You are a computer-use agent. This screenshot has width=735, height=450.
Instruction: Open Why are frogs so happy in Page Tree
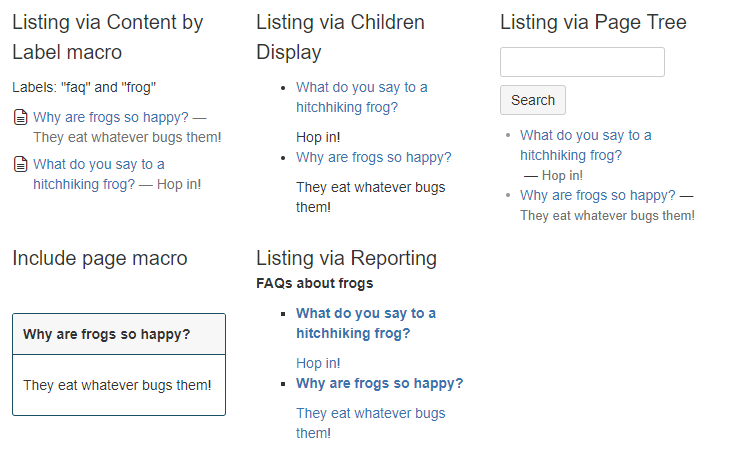(598, 195)
